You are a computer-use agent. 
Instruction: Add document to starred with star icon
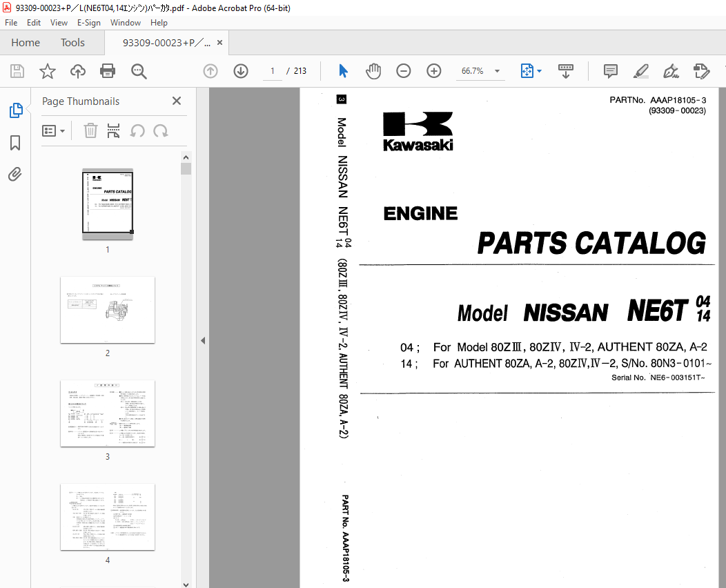[47, 71]
